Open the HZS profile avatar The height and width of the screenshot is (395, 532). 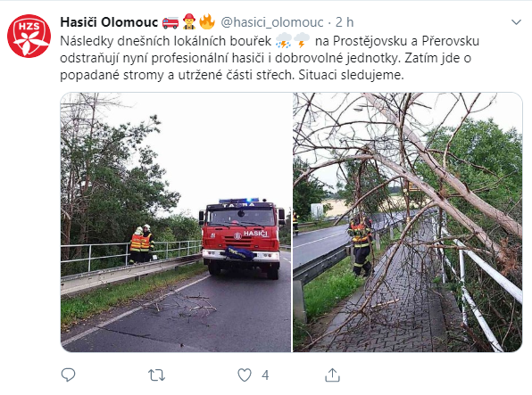coord(29,36)
